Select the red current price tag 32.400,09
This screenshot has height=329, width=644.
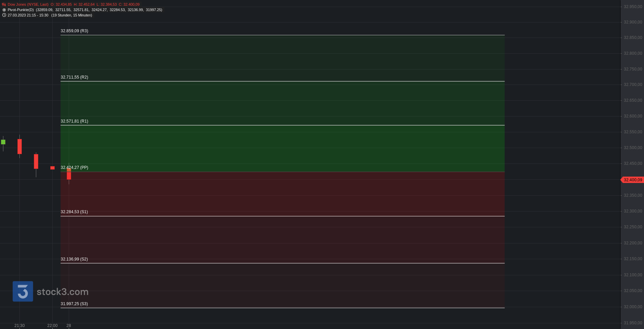click(632, 180)
